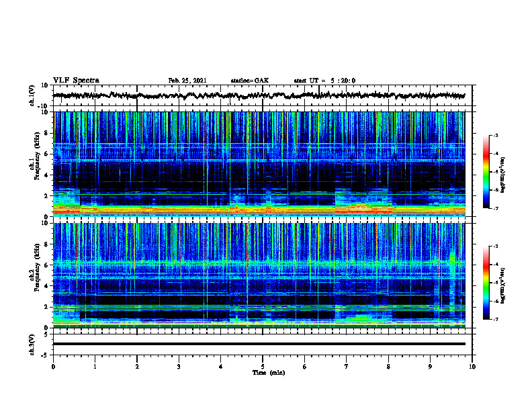Click the ch.3(V) flat black trace
Screen dimensions: 532x411
pos(259,344)
